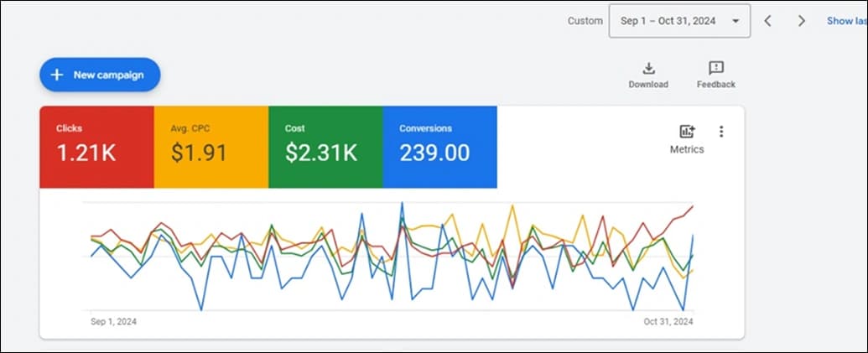Download the overview report

(x=648, y=75)
